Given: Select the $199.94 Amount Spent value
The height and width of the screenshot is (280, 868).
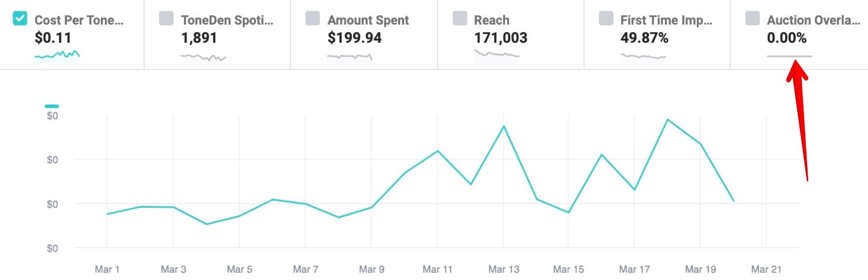Looking at the screenshot, I should point(354,38).
